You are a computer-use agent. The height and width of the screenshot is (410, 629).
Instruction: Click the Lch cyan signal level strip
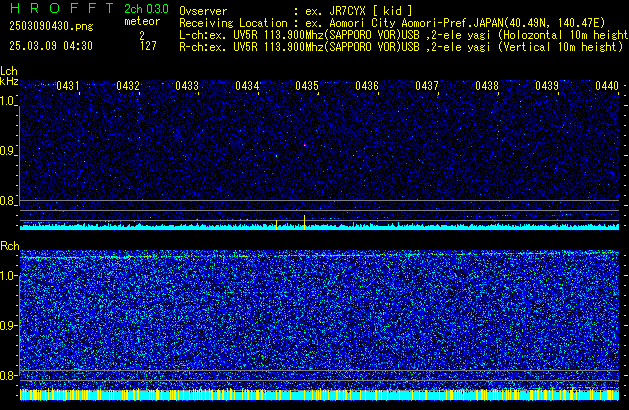(319, 227)
